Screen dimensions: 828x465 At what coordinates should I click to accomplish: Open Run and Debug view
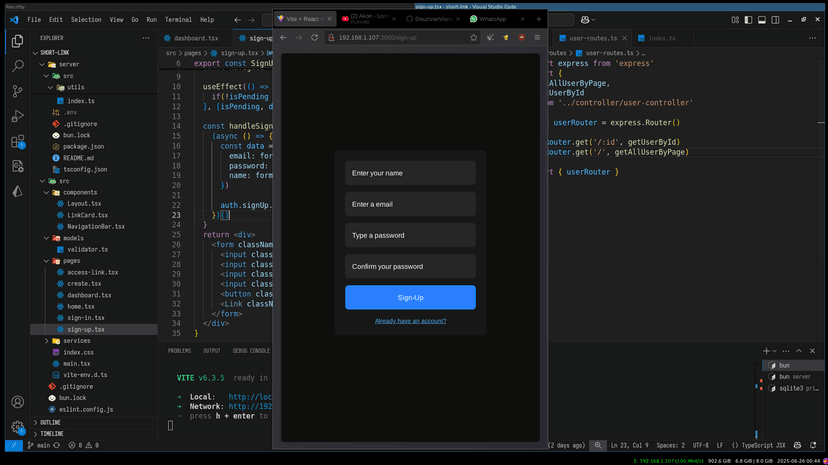pyautogui.click(x=17, y=116)
